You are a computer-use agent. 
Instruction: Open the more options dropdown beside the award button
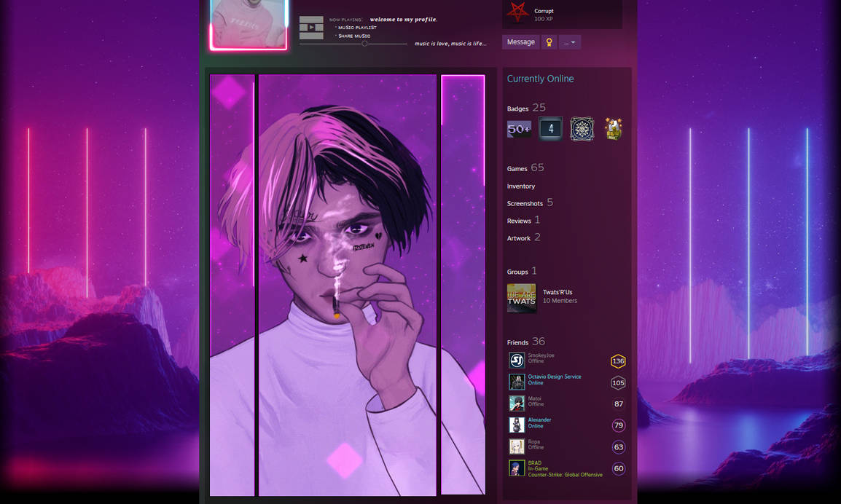(x=569, y=42)
